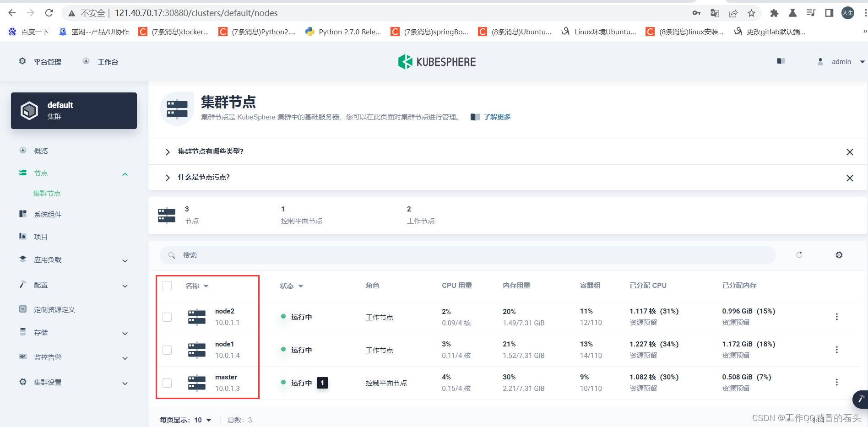This screenshot has width=868, height=427.
Task: Click the node2 server icon
Action: (197, 317)
